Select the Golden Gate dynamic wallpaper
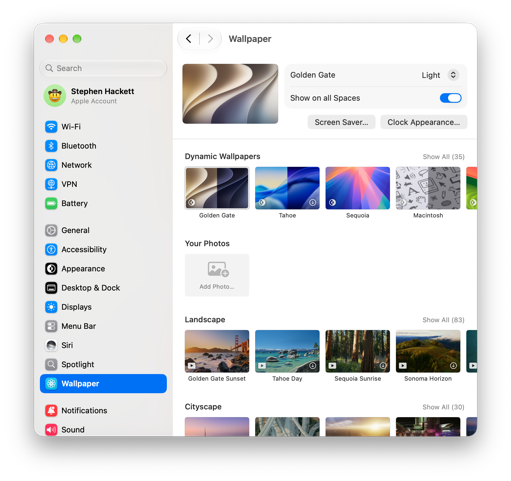 [217, 188]
